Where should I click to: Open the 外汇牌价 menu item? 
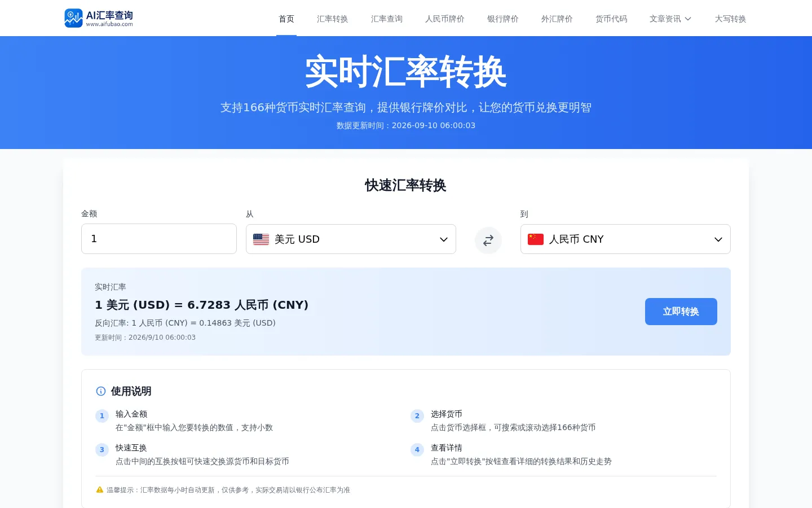[x=557, y=19]
